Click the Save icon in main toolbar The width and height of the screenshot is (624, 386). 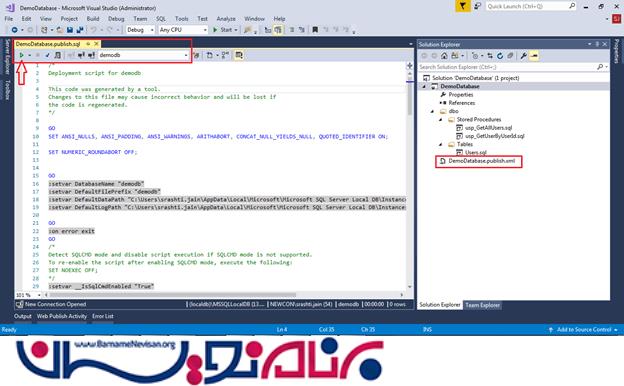pyautogui.click(x=70, y=30)
